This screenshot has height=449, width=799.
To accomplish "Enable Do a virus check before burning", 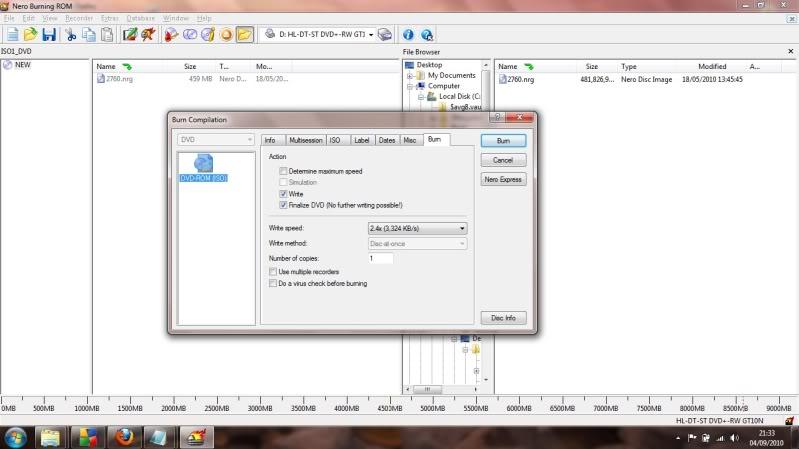I will click(273, 283).
